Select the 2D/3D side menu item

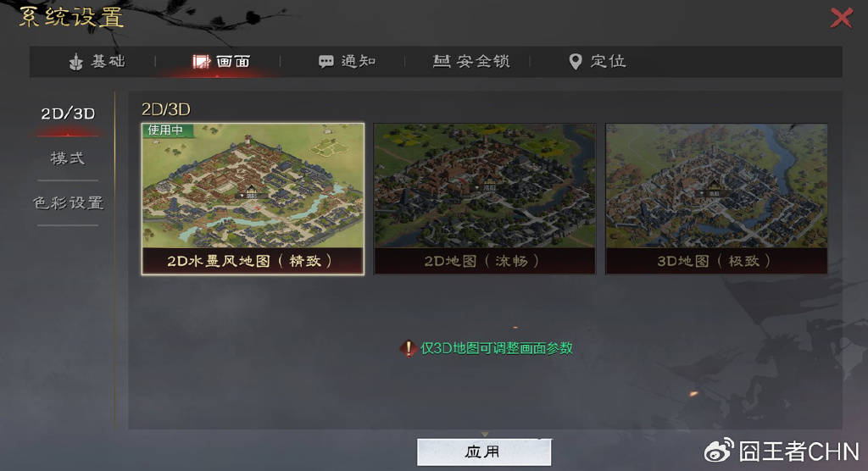(68, 114)
